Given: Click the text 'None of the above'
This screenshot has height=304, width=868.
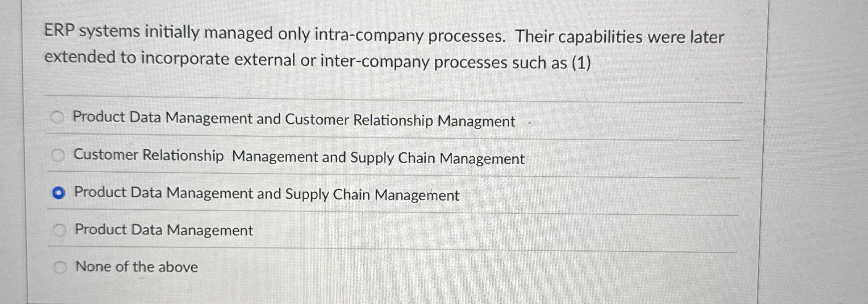Looking at the screenshot, I should pos(136,267).
